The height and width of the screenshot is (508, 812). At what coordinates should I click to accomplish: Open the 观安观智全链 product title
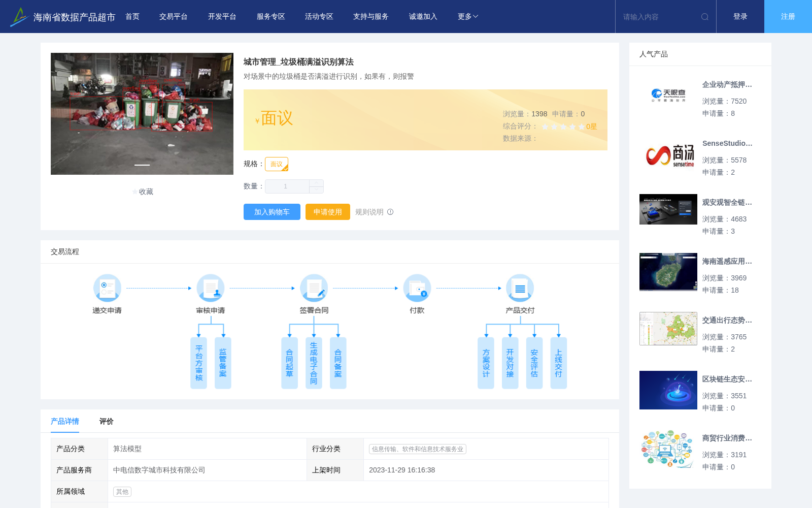[x=727, y=203]
